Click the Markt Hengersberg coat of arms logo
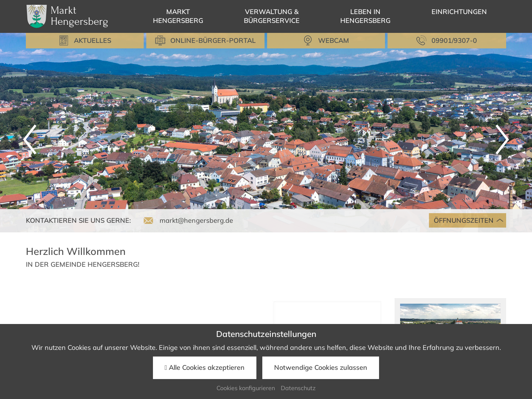The width and height of the screenshot is (532, 399). (37, 16)
